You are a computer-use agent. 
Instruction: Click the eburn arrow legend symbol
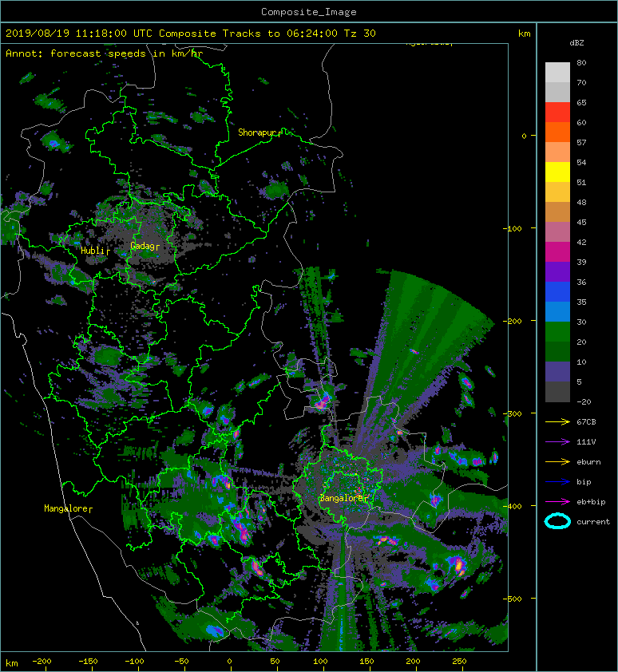click(x=557, y=461)
